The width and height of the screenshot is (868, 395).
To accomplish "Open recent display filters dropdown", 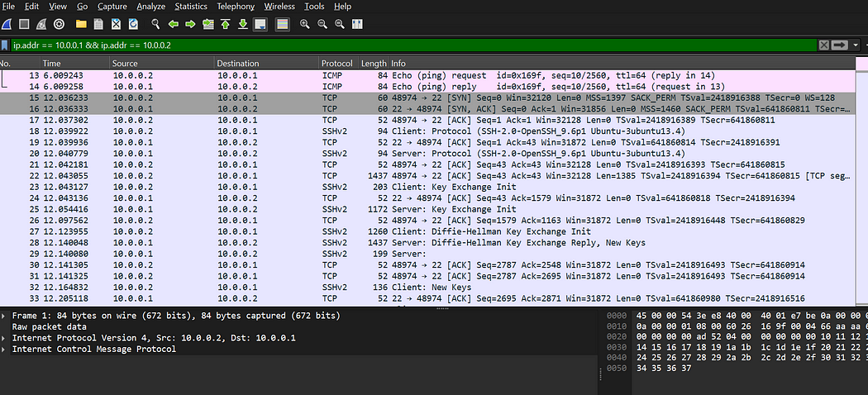I will (856, 45).
